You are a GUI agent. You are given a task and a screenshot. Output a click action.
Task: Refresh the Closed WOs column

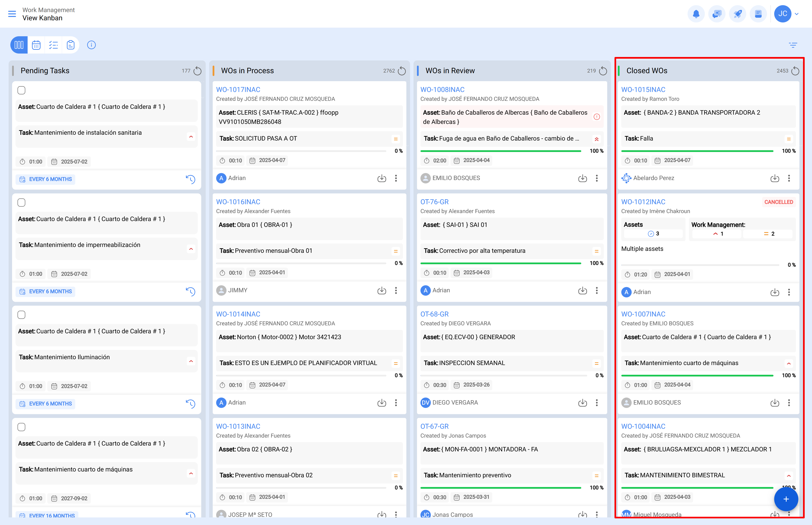click(795, 71)
